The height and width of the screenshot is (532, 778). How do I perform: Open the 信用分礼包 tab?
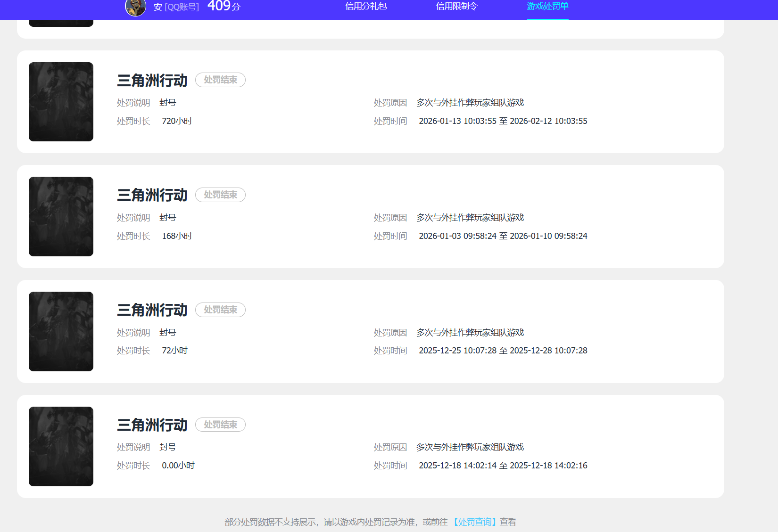[366, 6]
